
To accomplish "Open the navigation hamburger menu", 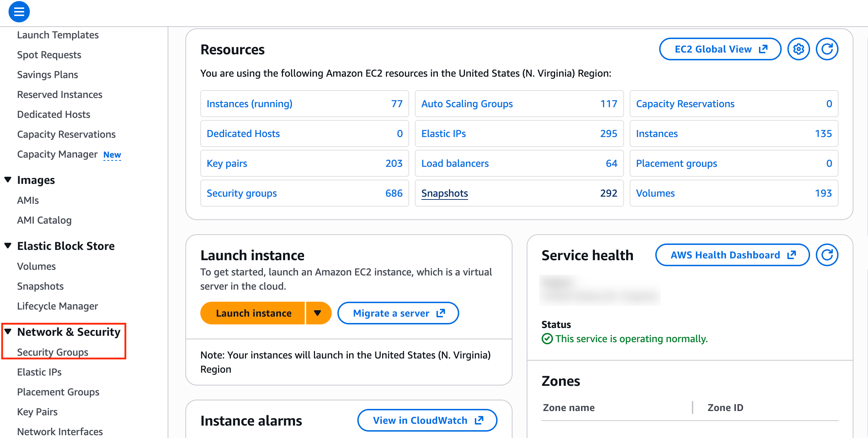I will pos(18,11).
